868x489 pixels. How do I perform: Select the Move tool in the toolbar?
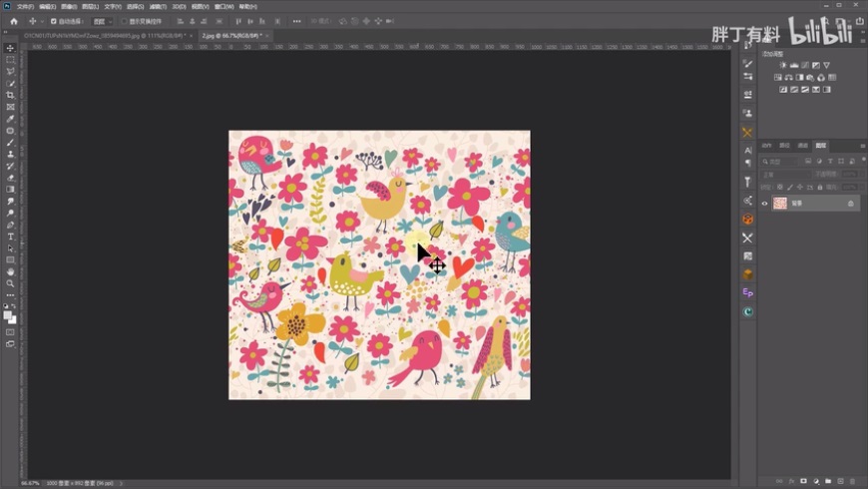pos(10,48)
